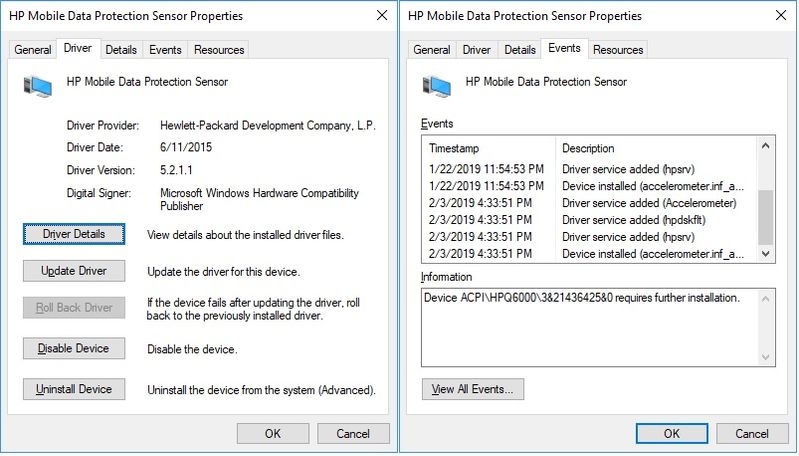The image size is (799, 456).
Task: Open Details tab in right window
Action: point(520,50)
